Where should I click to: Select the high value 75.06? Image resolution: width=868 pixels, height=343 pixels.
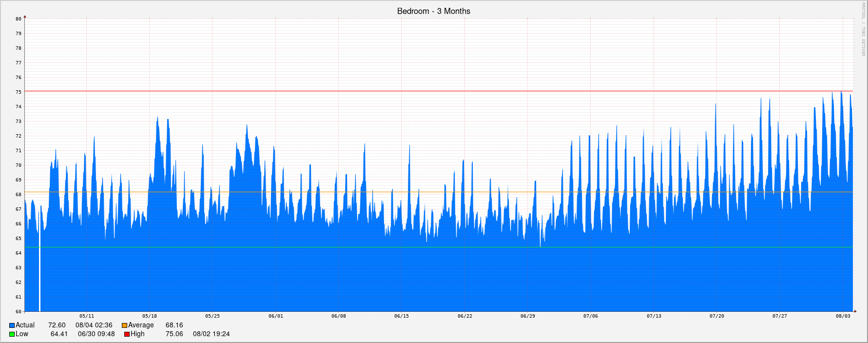(174, 334)
